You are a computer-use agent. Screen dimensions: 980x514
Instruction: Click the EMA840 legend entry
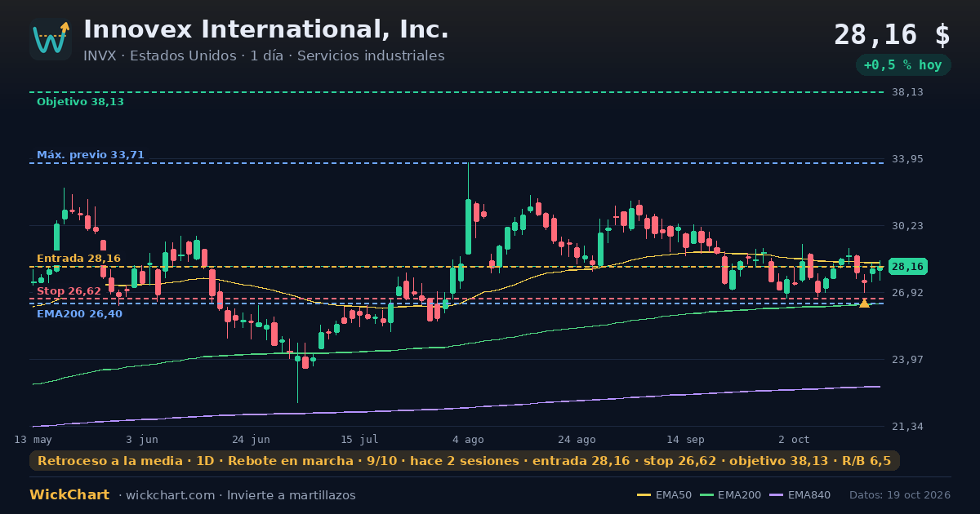click(800, 495)
